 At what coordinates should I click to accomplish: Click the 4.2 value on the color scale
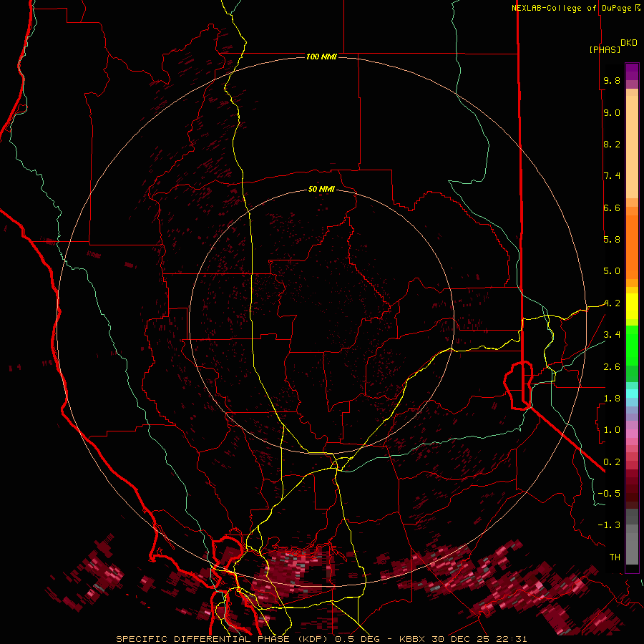612,303
